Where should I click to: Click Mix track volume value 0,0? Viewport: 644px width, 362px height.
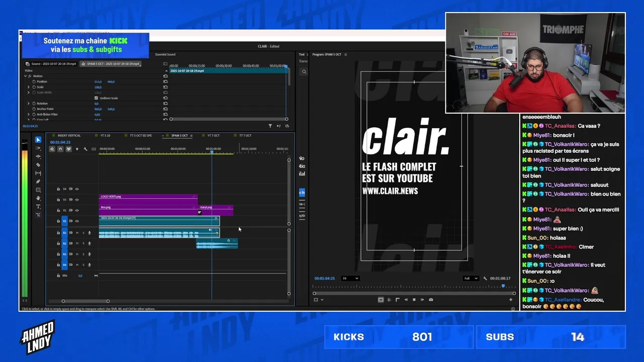tap(80, 276)
